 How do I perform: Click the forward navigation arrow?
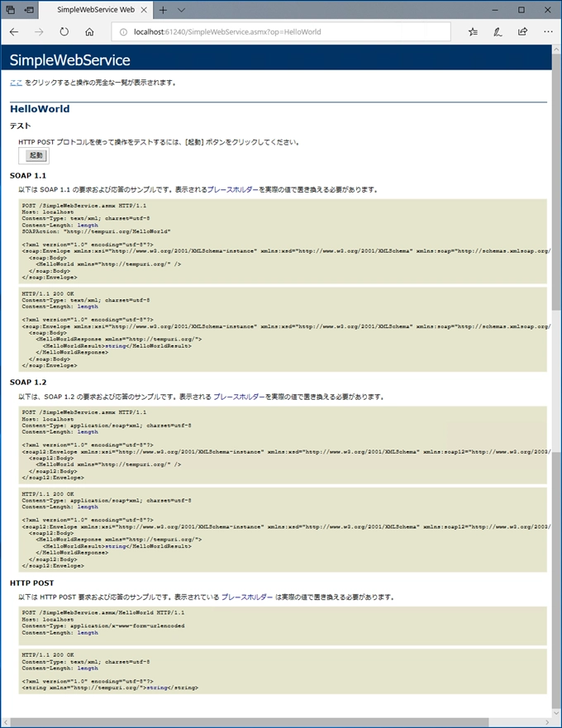(39, 32)
